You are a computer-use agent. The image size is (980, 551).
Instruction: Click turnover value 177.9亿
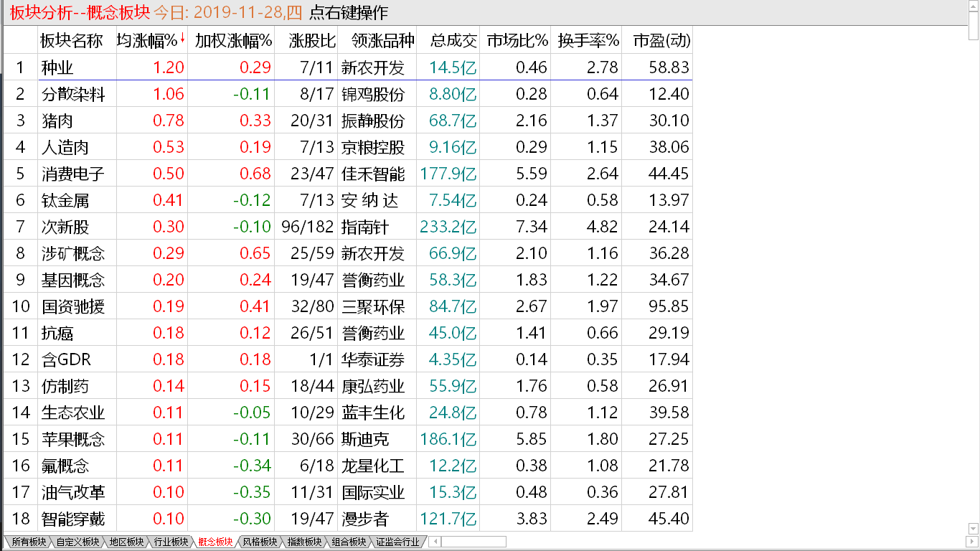pyautogui.click(x=448, y=174)
